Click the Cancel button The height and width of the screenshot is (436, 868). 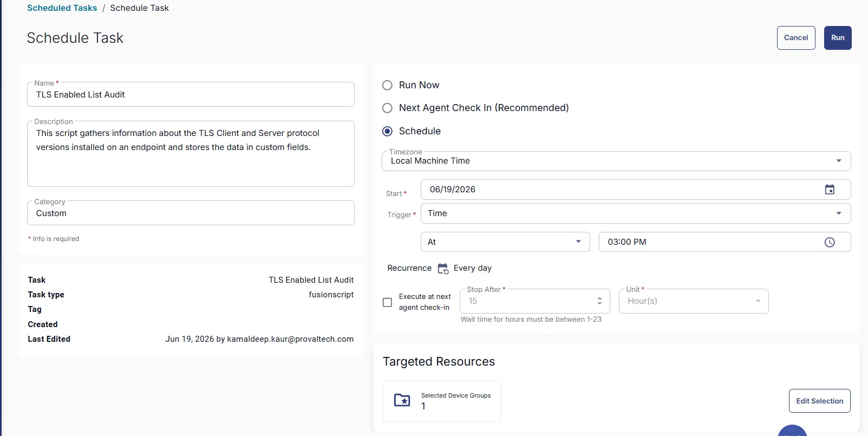pos(796,38)
